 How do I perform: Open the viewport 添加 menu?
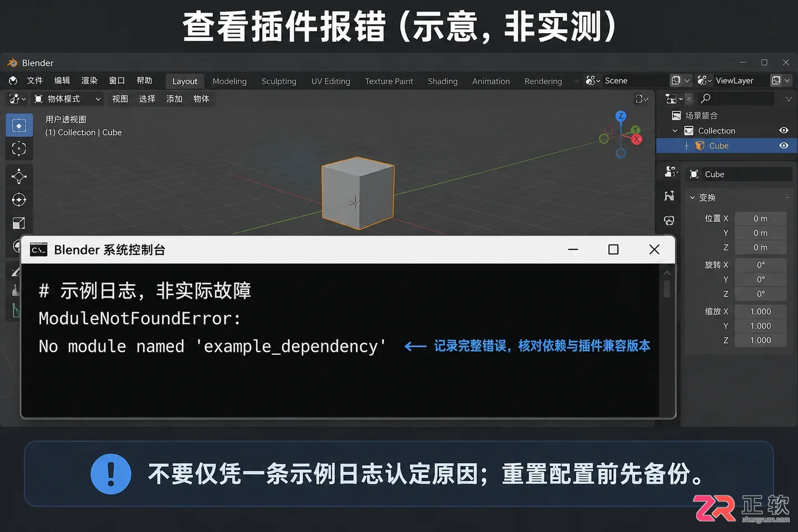175,99
